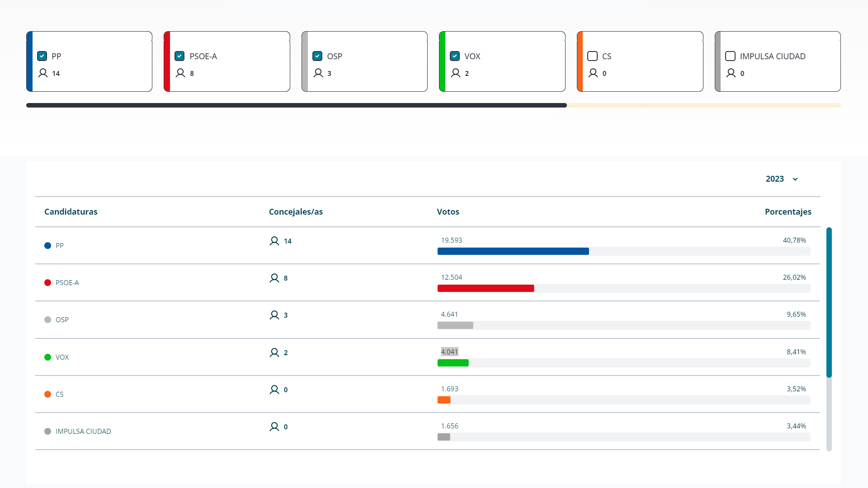This screenshot has width=868, height=488.
Task: Click the chevron next to 2023
Action: [795, 179]
